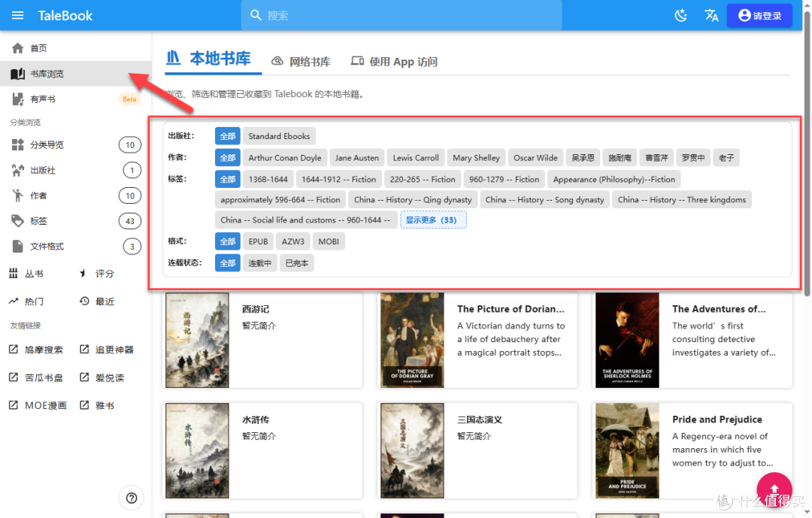Toggle dark mode moon icon
The width and height of the screenshot is (812, 518).
680,16
